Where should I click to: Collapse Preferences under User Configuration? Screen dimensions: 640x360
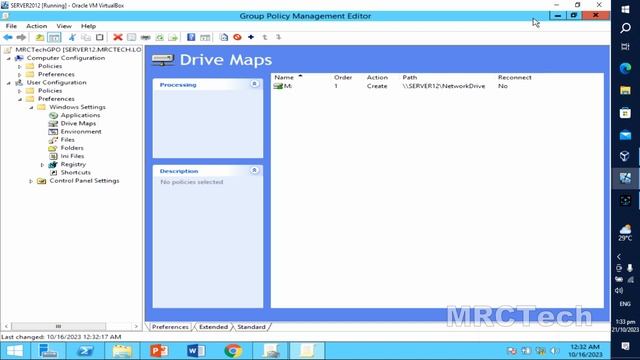(20, 99)
